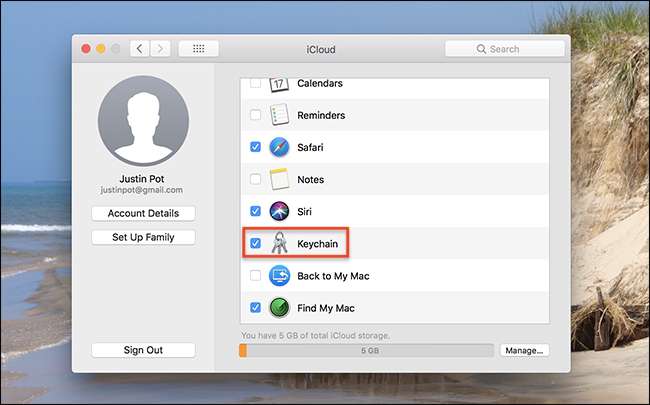
Task: Click the Back to My Mac icon
Action: 279,275
